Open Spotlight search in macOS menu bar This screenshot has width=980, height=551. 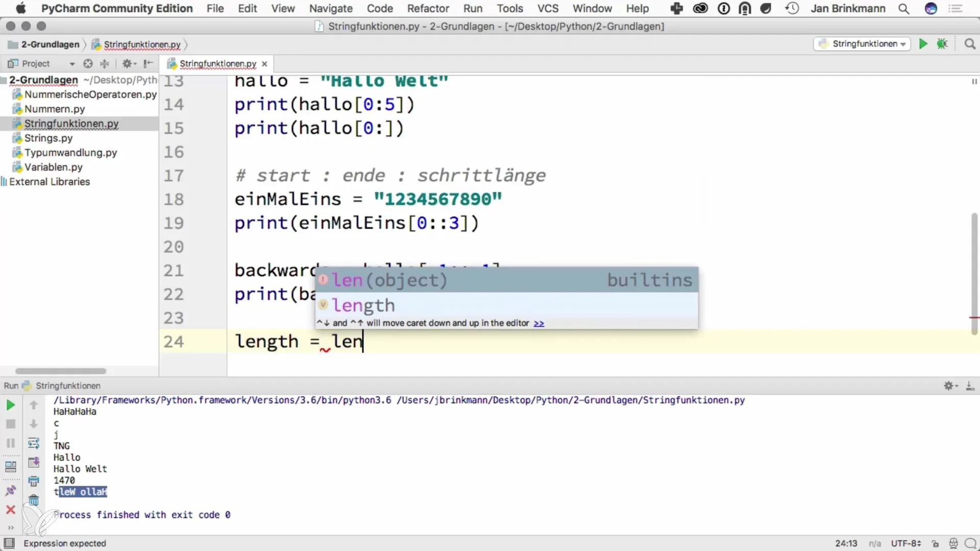(903, 9)
